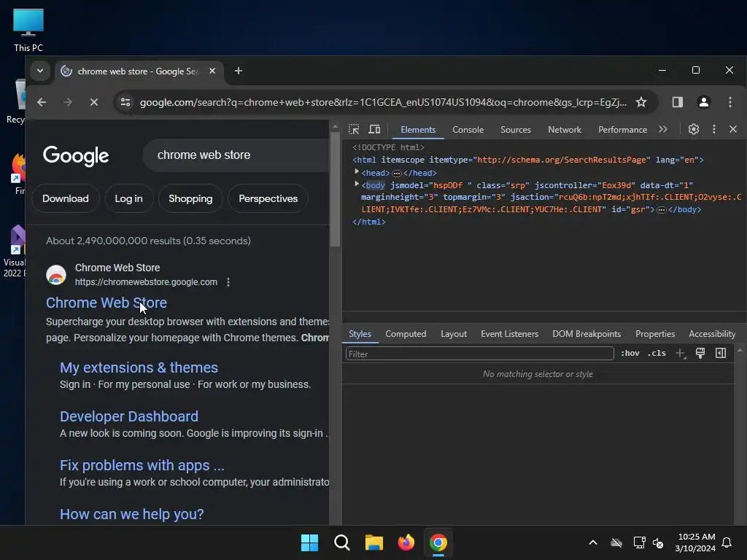Open DevTools customize three-dot menu
Viewport: 747px width, 560px height.
pyautogui.click(x=713, y=129)
